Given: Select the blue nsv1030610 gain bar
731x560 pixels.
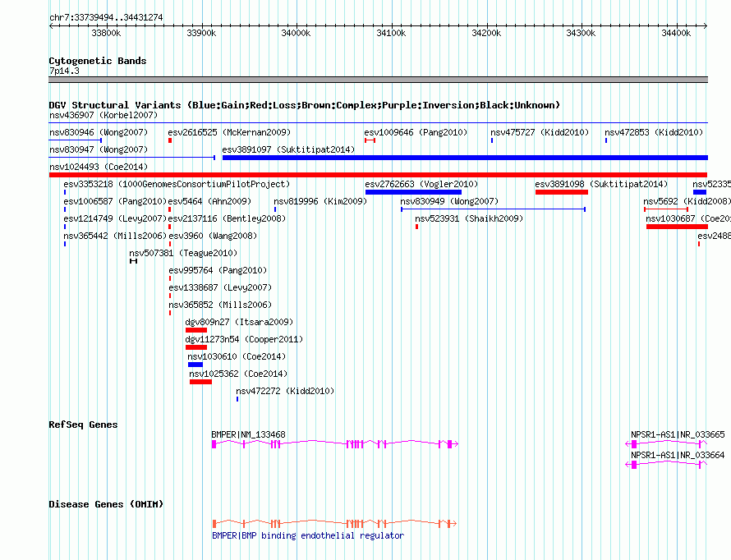Looking at the screenshot, I should [x=195, y=365].
